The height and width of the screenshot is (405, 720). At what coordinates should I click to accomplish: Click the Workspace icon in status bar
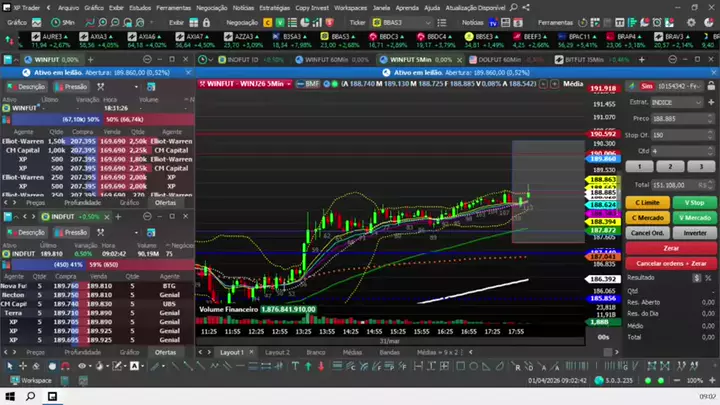point(15,380)
